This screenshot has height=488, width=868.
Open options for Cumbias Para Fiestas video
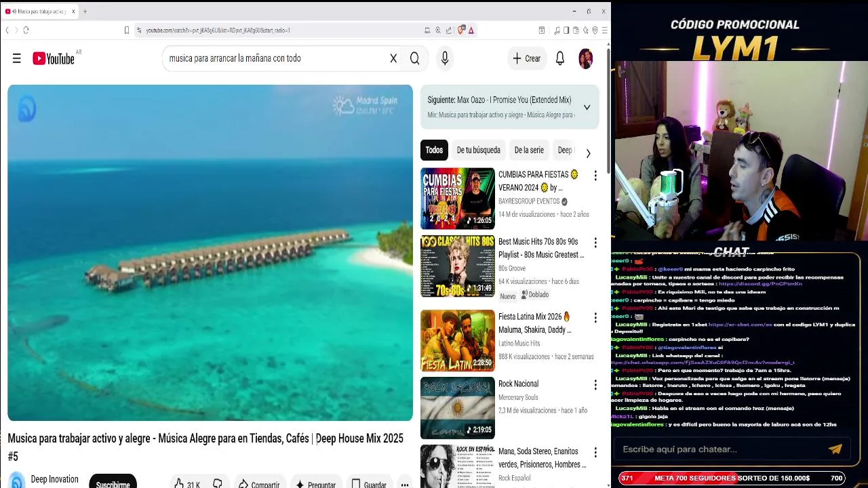(595, 176)
